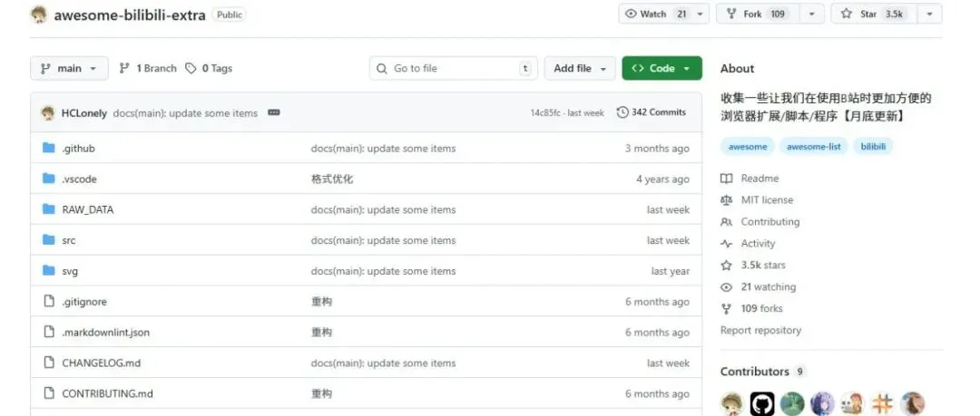
Task: View the 1 Branch list
Action: tap(148, 68)
